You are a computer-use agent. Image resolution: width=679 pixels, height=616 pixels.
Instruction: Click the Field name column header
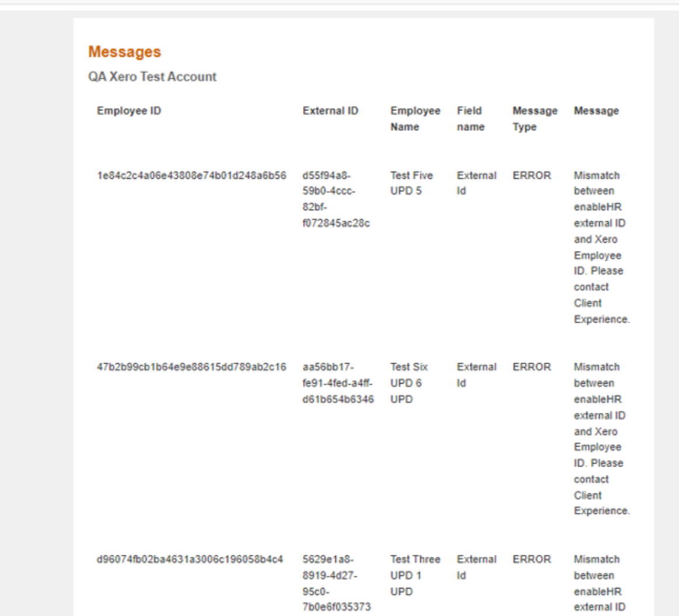[471, 119]
